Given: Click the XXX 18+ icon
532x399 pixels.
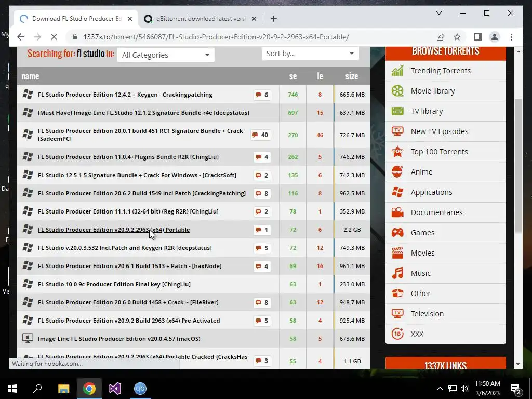Looking at the screenshot, I should (x=397, y=334).
